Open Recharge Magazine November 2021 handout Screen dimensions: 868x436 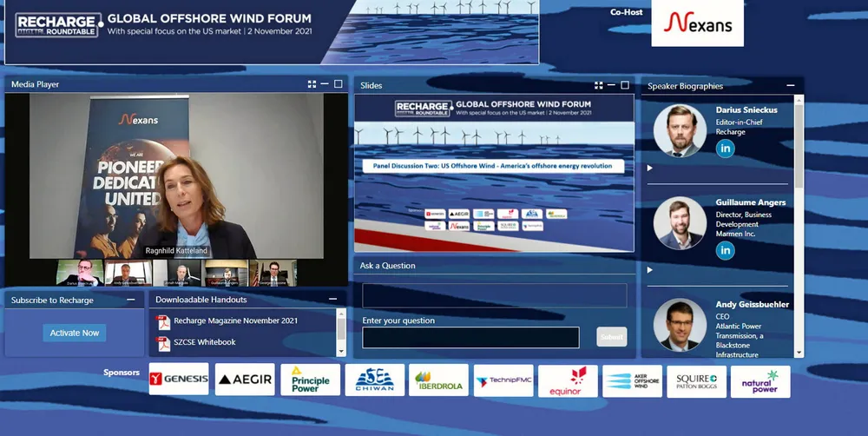(x=235, y=320)
